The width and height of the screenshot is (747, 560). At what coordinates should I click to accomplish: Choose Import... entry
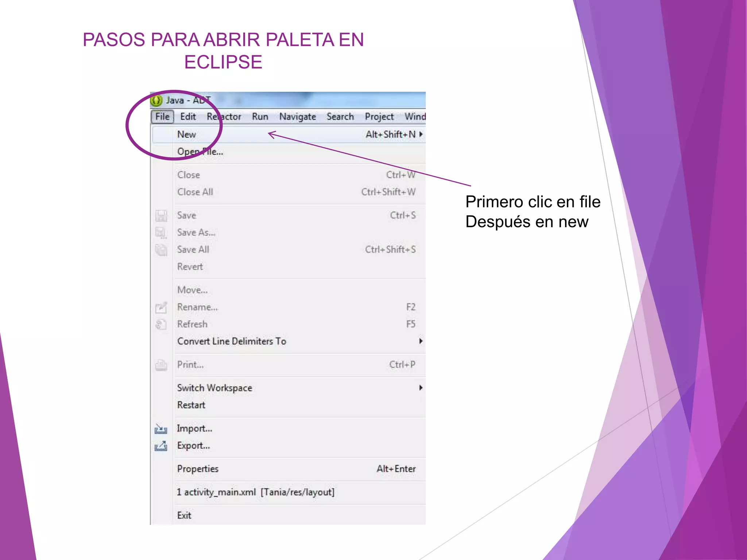289,429
